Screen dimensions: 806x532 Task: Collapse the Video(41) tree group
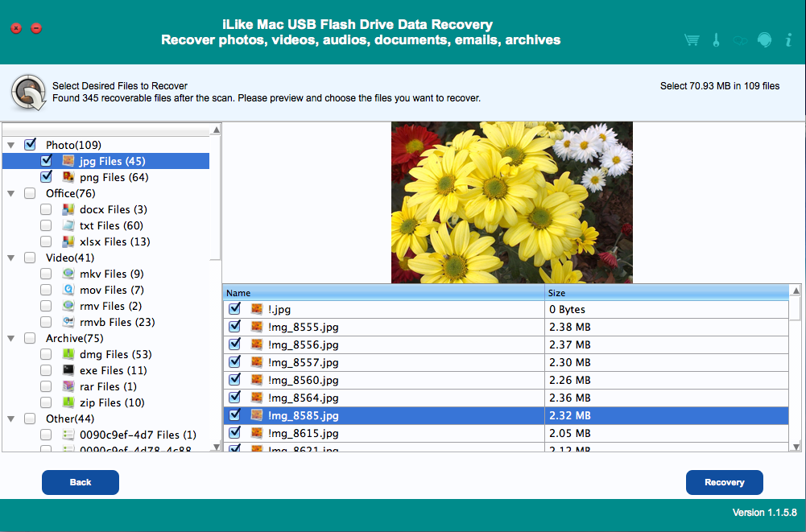11,258
